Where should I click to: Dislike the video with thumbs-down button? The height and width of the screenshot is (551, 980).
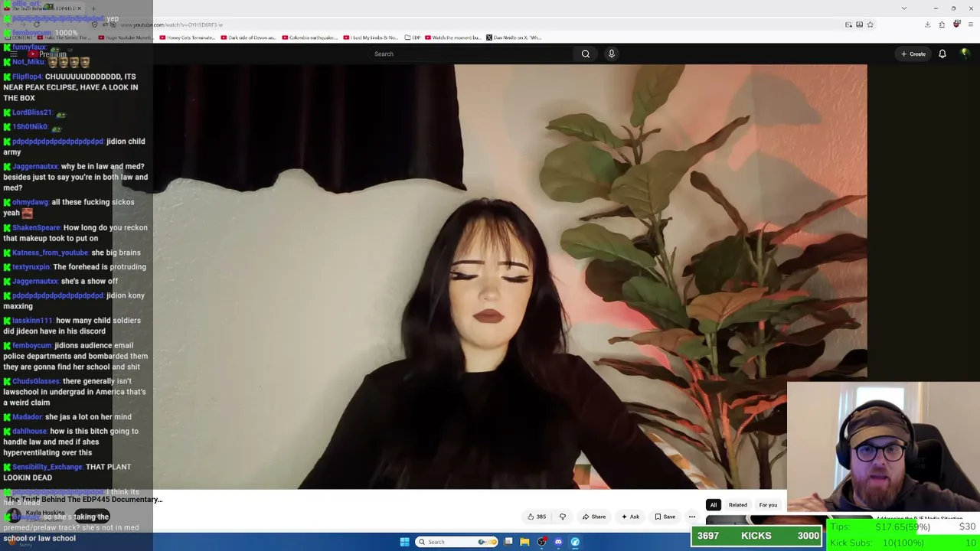563,517
